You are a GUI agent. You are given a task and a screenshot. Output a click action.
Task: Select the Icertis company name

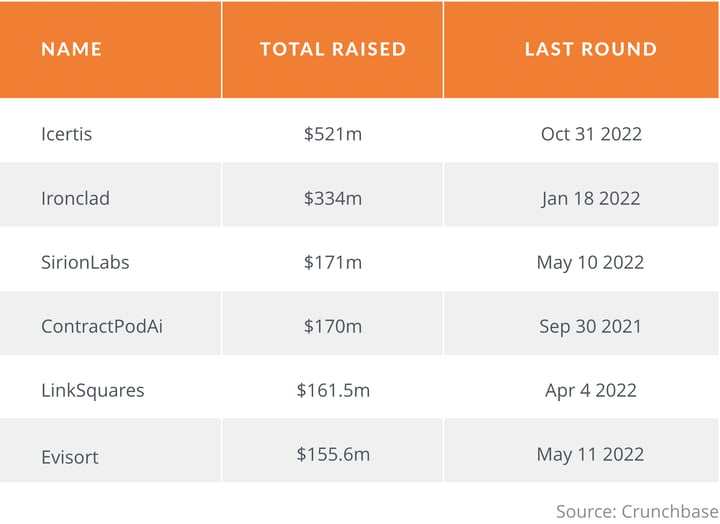tap(66, 134)
